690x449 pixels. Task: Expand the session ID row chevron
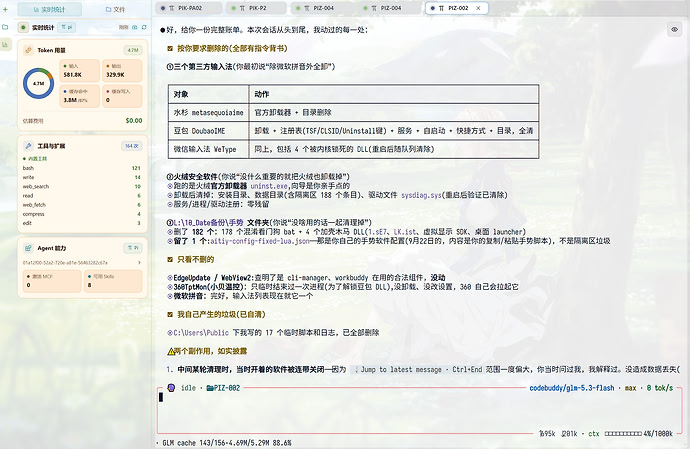[x=139, y=262]
